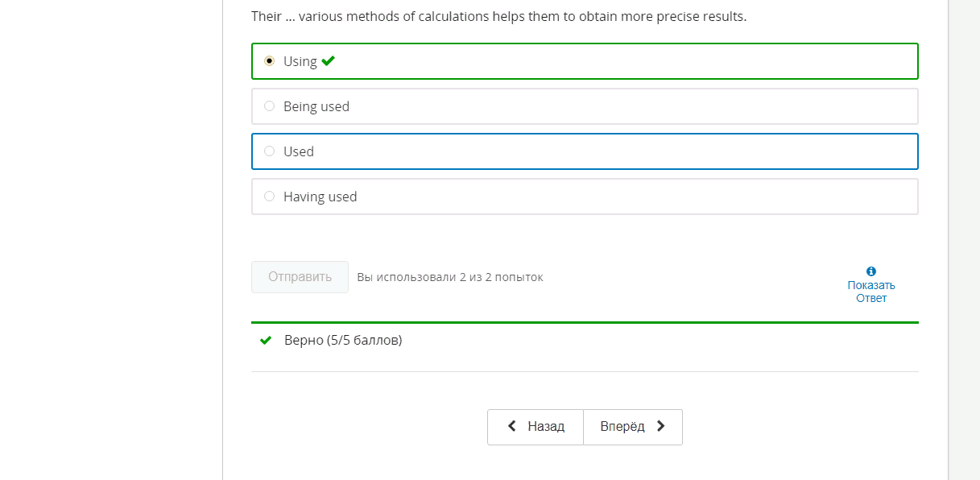This screenshot has height=480, width=980.
Task: Click the question sentence text
Action: (498, 16)
